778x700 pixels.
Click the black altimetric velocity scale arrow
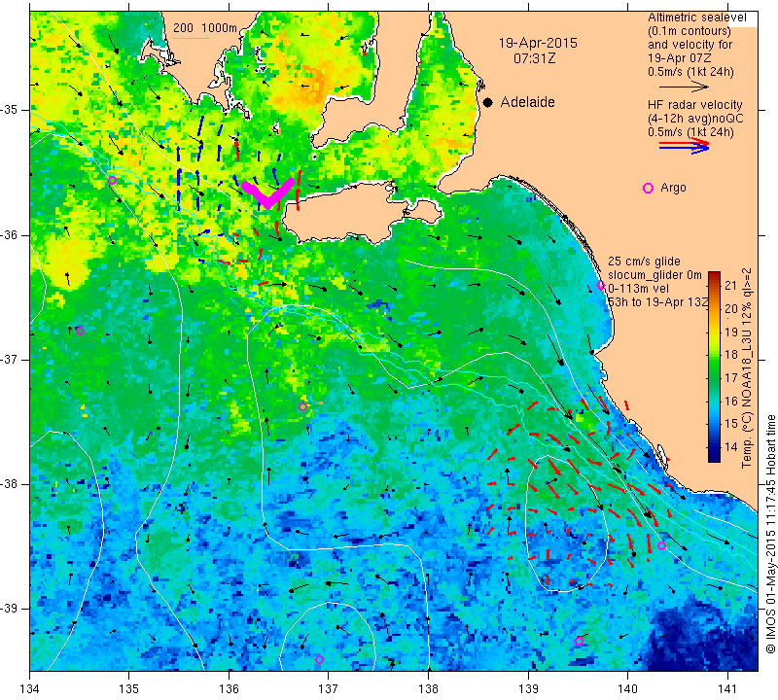pyautogui.click(x=684, y=87)
